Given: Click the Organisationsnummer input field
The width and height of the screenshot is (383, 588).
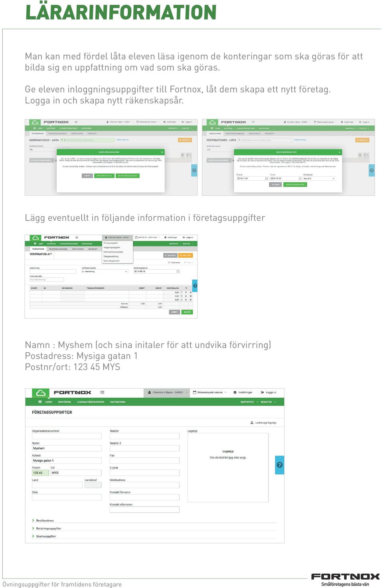Looking at the screenshot, I should tap(67, 436).
